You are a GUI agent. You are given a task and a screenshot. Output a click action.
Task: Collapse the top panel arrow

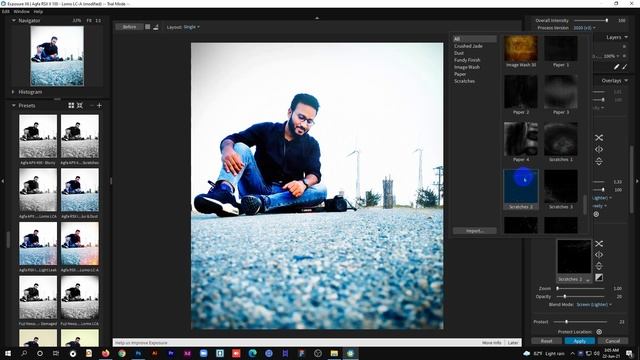pos(317,18)
